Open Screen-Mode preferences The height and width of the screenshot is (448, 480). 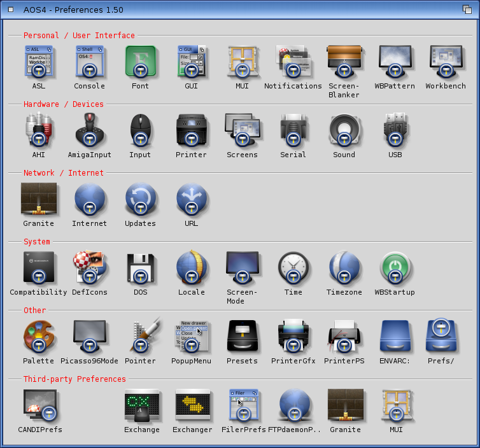[242, 267]
